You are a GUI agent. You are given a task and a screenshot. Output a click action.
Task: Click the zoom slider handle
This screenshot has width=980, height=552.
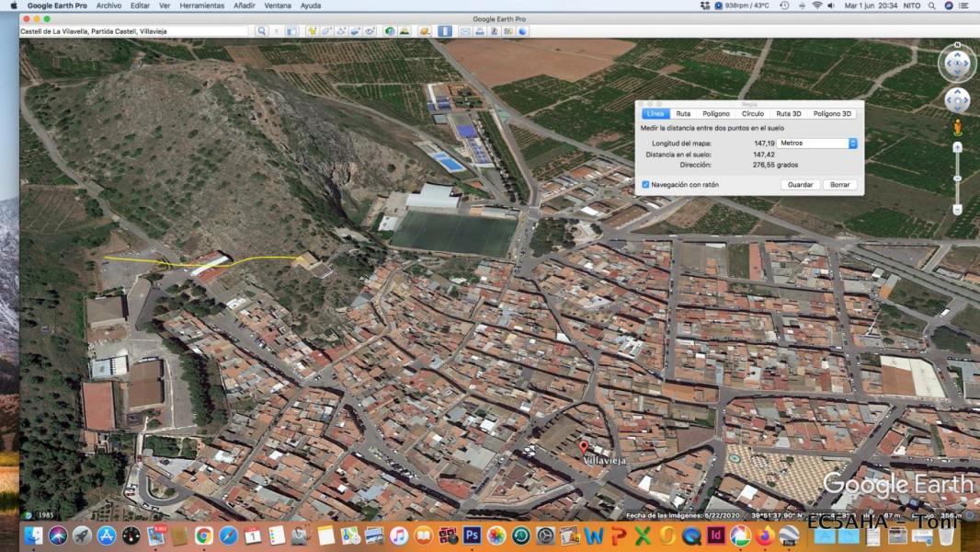point(957,178)
